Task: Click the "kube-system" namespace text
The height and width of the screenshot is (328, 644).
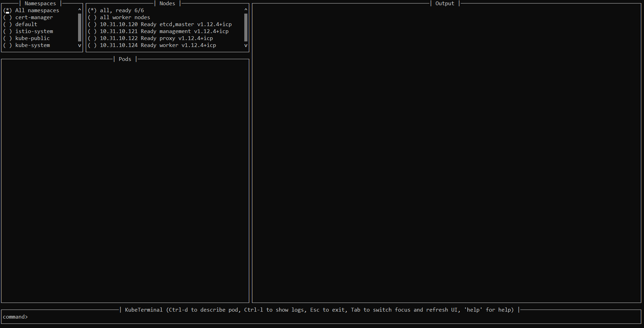Action: click(x=33, y=45)
